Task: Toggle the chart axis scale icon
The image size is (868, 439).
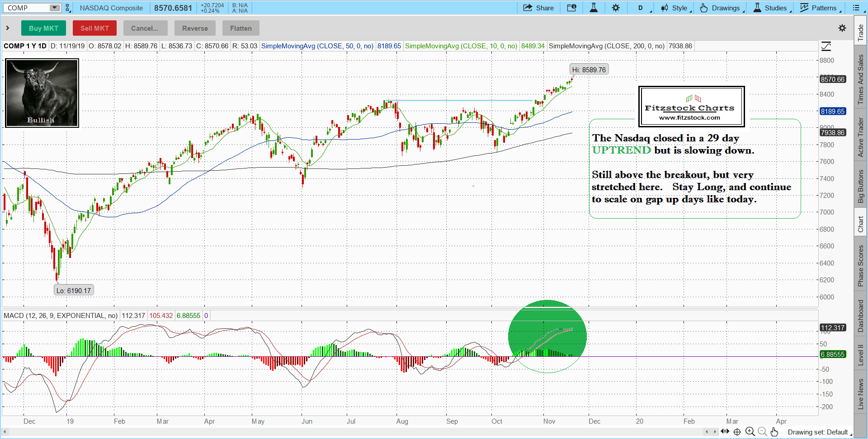Action: pos(826,46)
